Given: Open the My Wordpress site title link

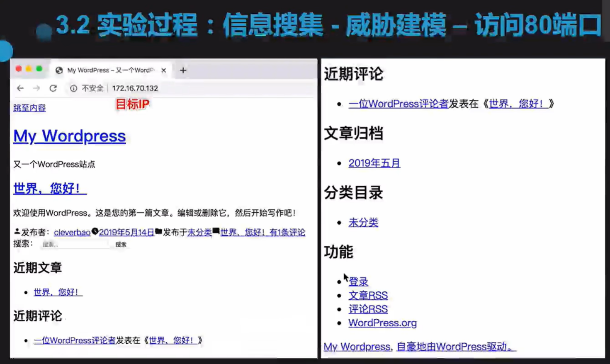Looking at the screenshot, I should 69,136.
